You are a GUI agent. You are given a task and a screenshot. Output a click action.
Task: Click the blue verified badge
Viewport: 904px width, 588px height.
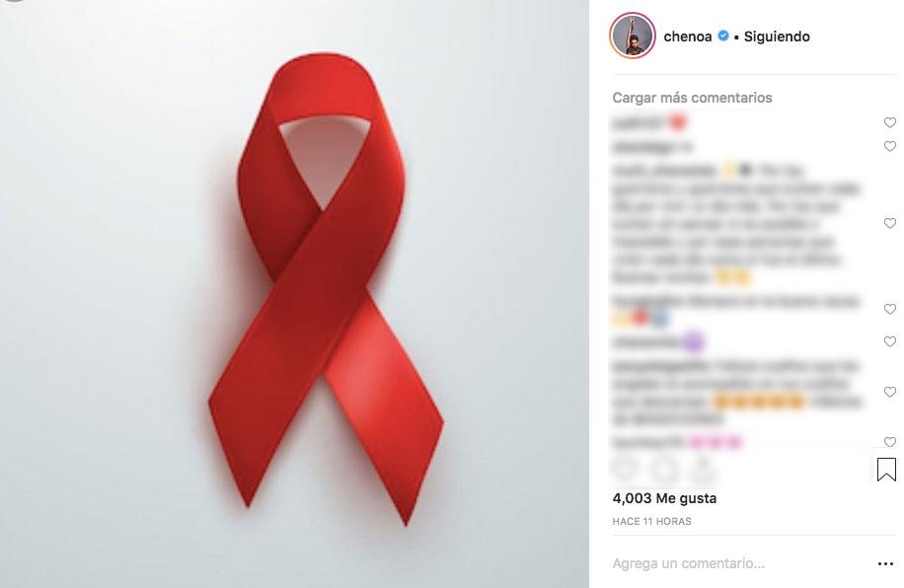(x=723, y=36)
